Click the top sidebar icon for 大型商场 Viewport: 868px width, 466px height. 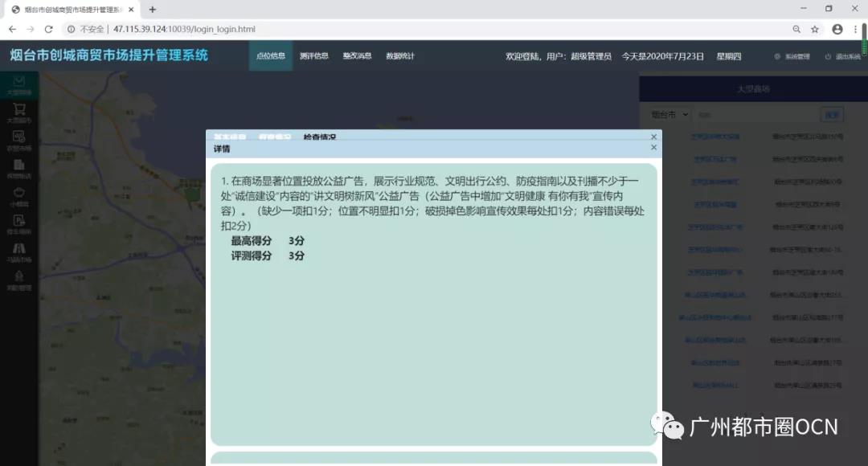pos(19,83)
